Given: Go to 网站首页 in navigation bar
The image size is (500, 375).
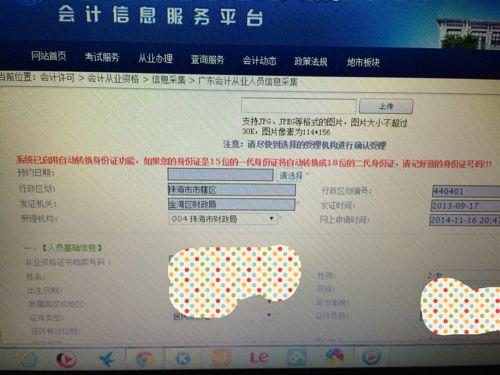Looking at the screenshot, I should coord(49,56).
